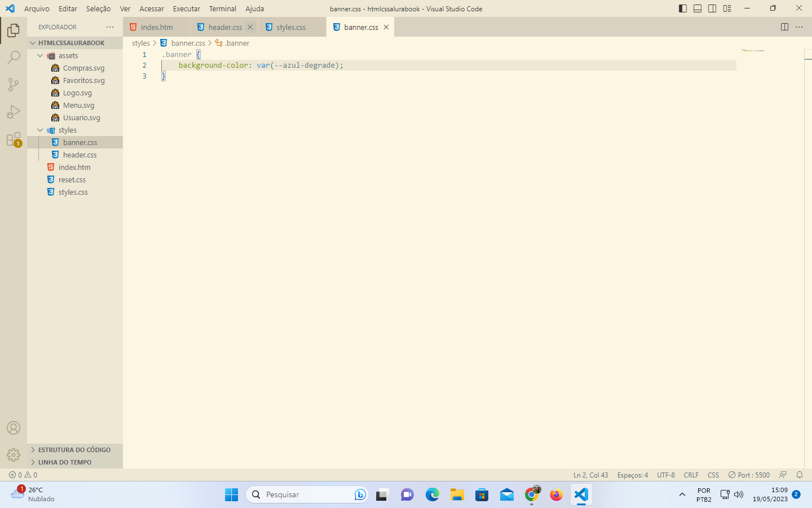The image size is (812, 508).
Task: Open Run and Debug view
Action: click(14, 112)
